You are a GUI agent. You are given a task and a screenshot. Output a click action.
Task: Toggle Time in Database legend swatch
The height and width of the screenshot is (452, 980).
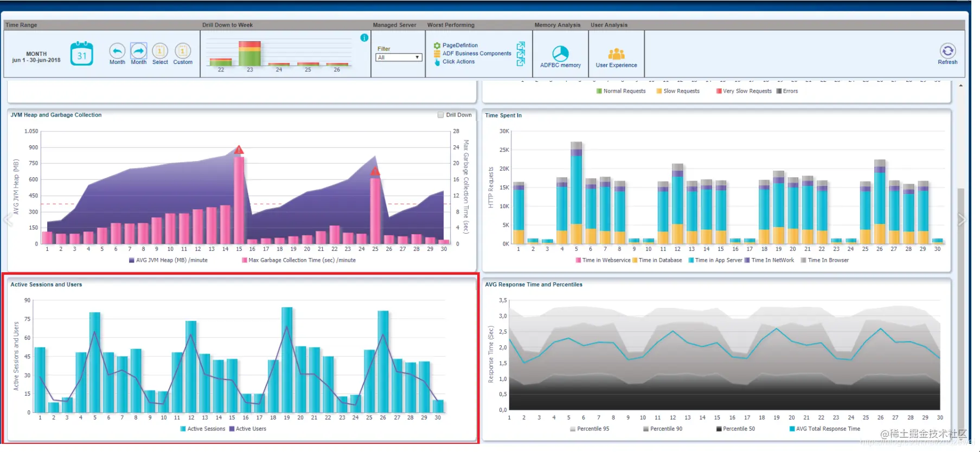(x=635, y=260)
